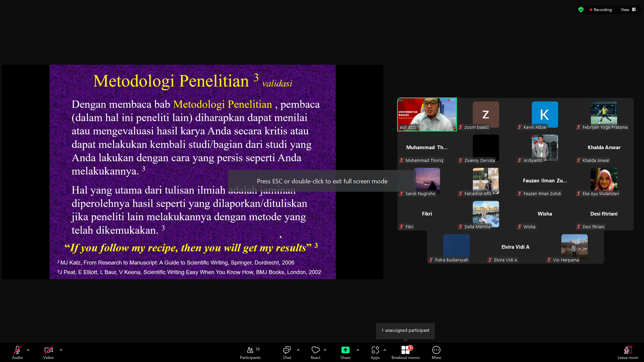Screen dimensions: 644x362
Task: Expand the audio options arrow
Action: (x=28, y=350)
